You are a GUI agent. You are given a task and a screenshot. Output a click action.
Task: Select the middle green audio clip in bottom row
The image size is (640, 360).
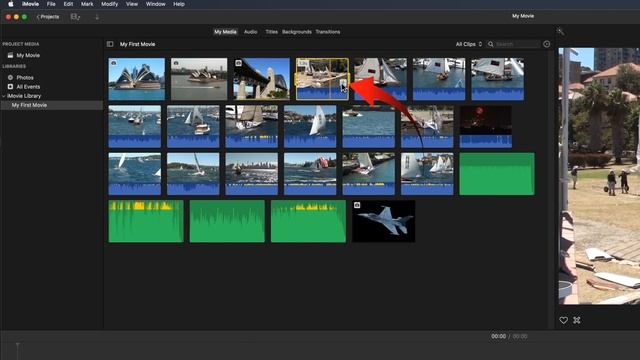click(227, 221)
